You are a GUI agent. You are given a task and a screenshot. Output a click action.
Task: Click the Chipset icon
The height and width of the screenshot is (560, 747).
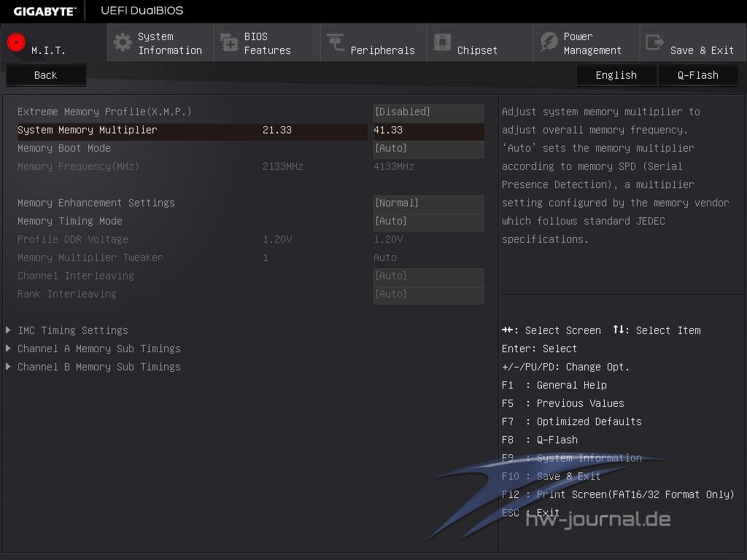(442, 42)
